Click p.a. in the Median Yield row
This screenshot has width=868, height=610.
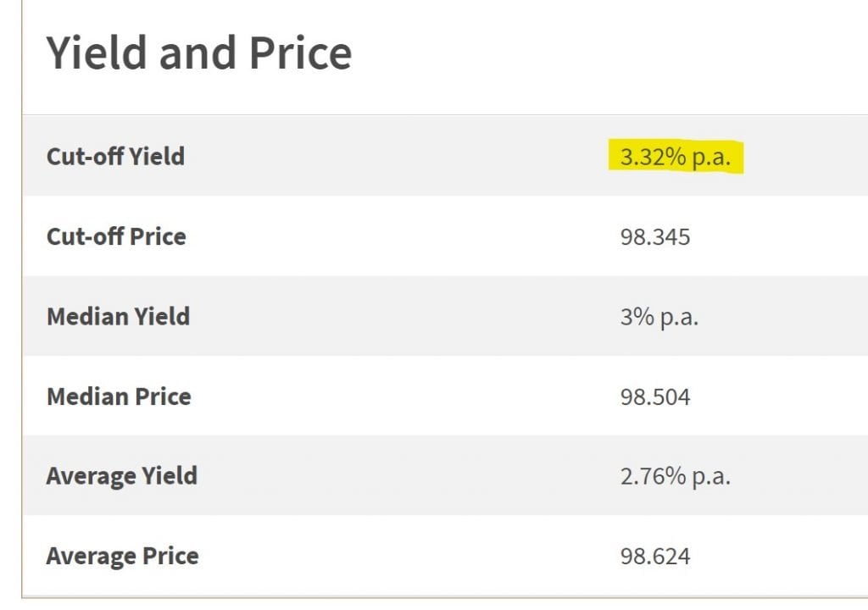(679, 319)
